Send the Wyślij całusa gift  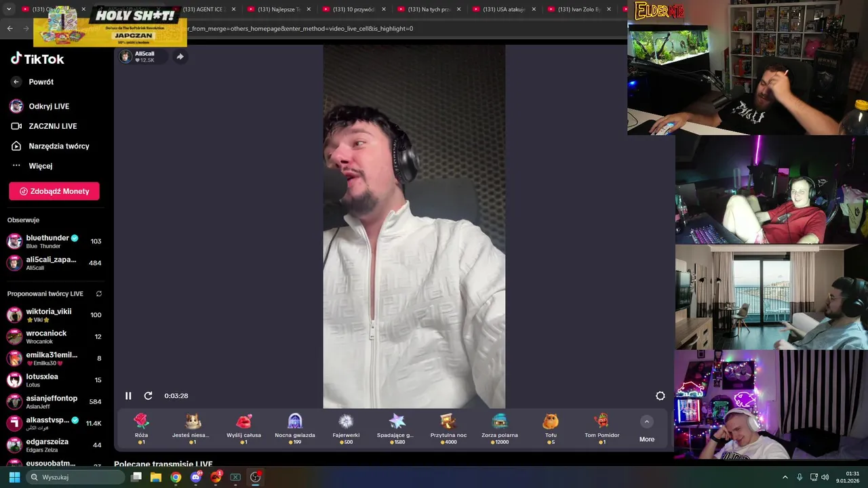[x=244, y=429]
